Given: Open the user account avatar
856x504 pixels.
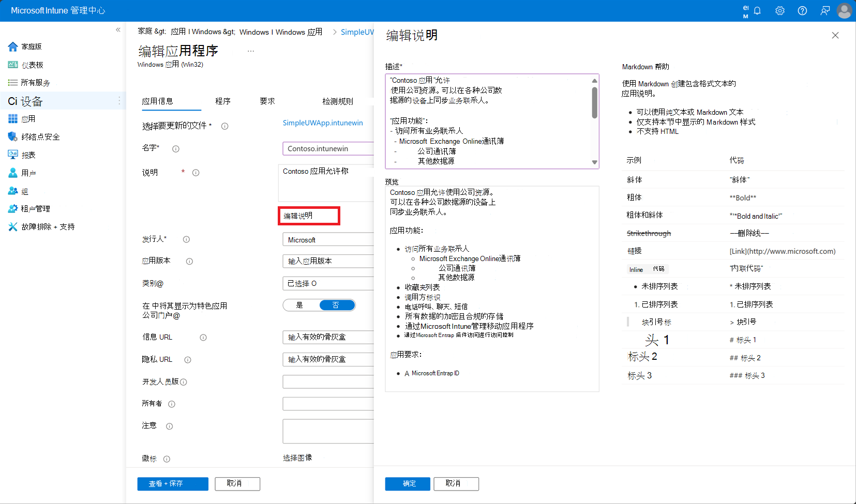Looking at the screenshot, I should 844,10.
